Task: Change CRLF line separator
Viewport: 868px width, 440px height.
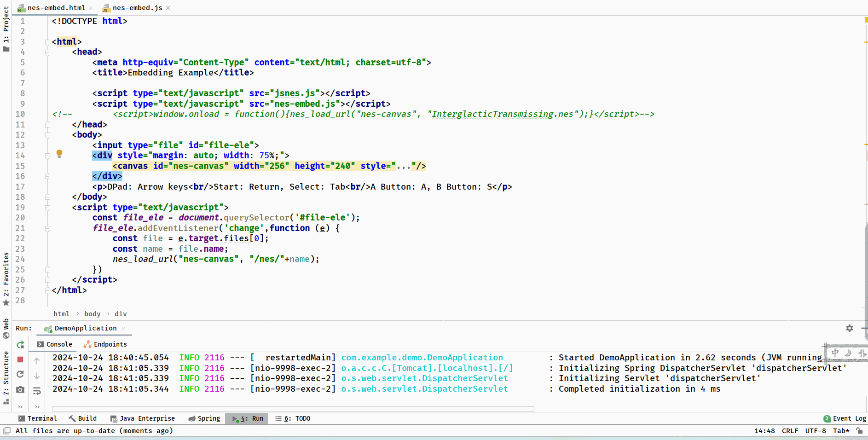Action: (x=790, y=431)
